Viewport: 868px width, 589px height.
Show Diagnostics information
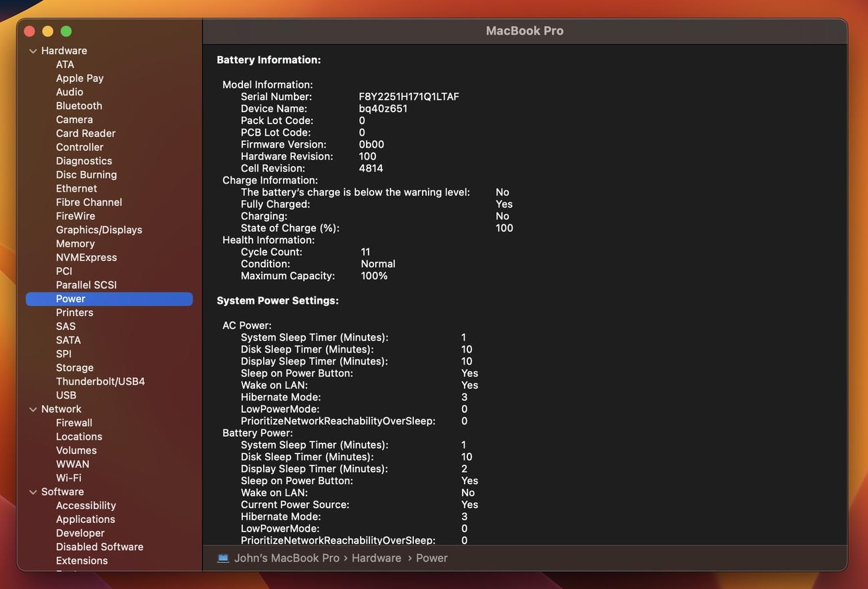point(83,161)
